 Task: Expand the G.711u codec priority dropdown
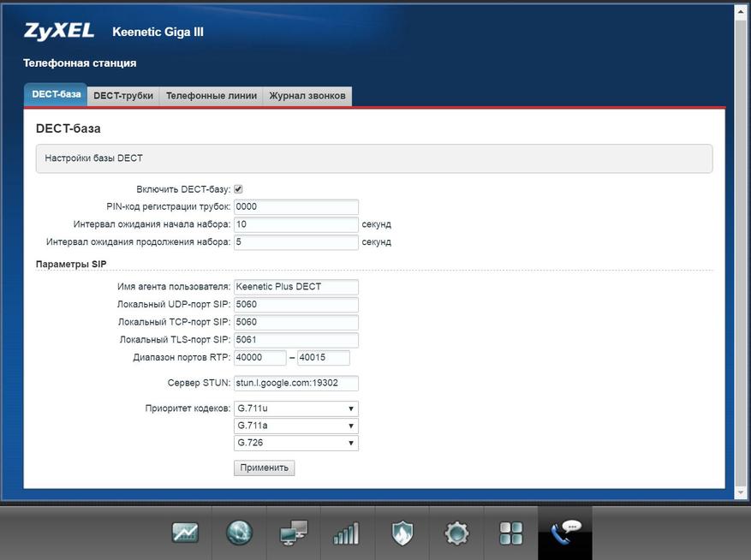(295, 408)
